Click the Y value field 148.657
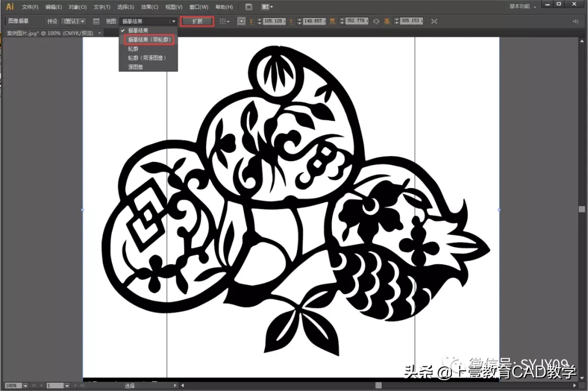 coord(314,21)
